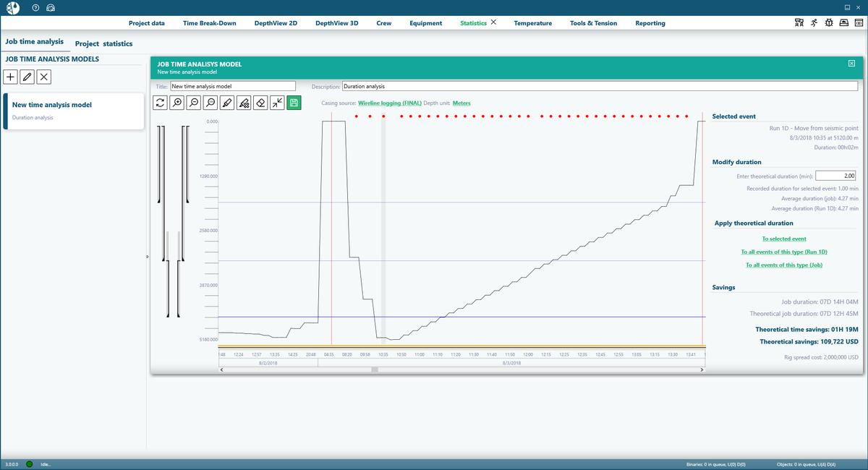Image resolution: width=868 pixels, height=470 pixels.
Task: Apply duration To selected event
Action: (784, 239)
